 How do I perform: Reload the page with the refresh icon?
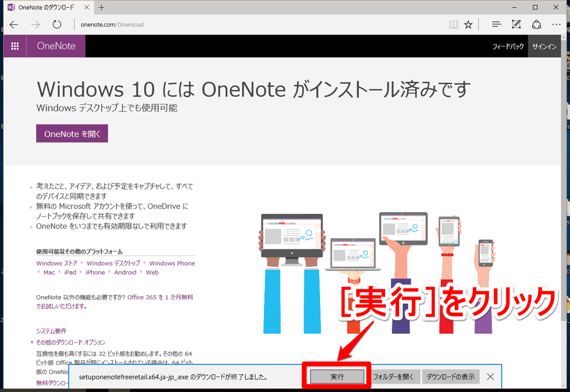pyautogui.click(x=57, y=24)
